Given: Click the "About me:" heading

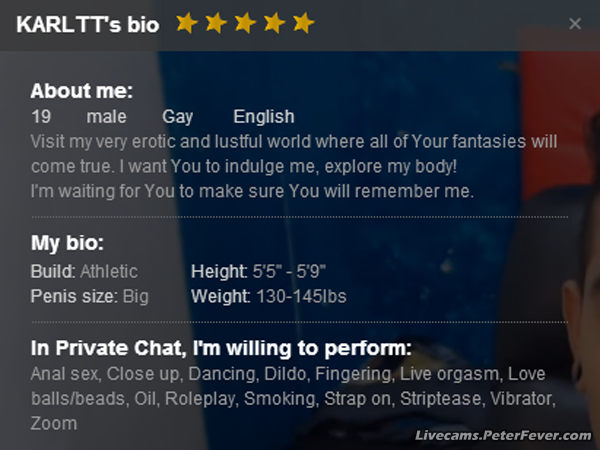Looking at the screenshot, I should (81, 91).
